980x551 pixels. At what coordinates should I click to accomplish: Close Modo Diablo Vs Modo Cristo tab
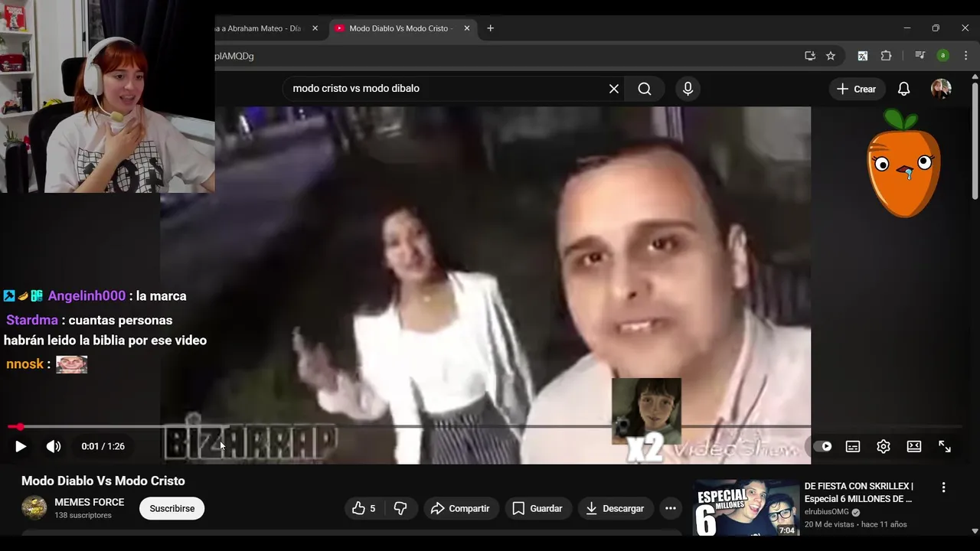tap(467, 28)
